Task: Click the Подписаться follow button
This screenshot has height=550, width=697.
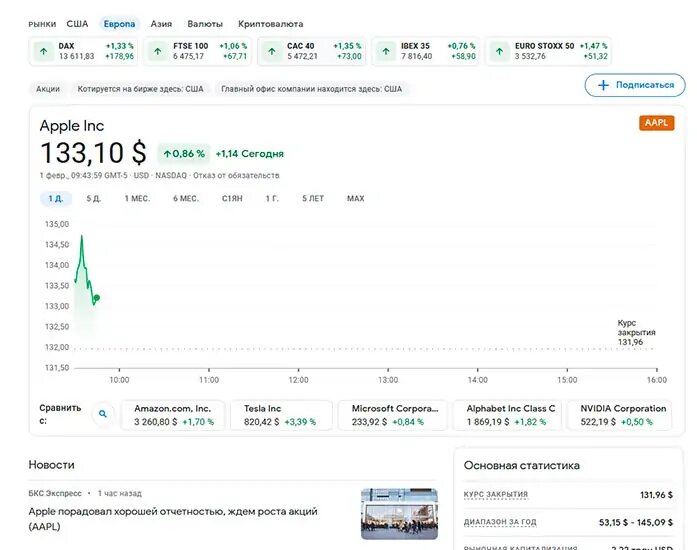Action: pos(635,85)
